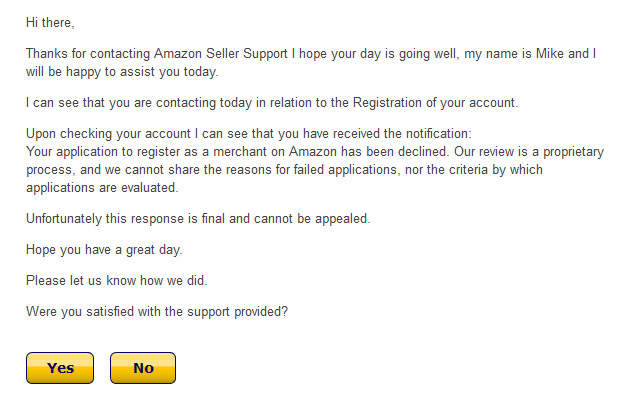This screenshot has width=631, height=403.
Task: Click "Please let us know how we did."
Action: 117,280
